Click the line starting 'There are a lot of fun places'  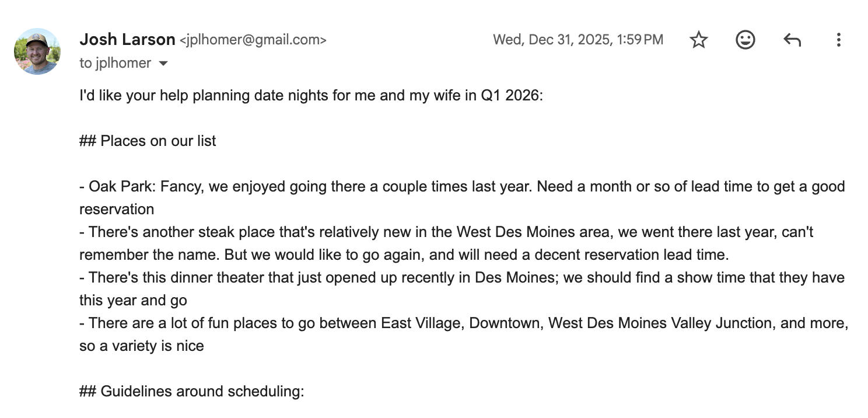464,323
